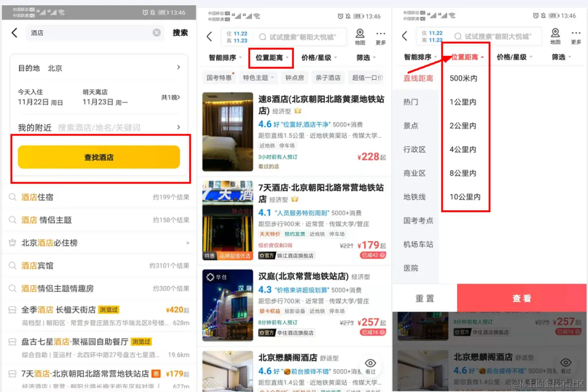This screenshot has width=588, height=392.
Task: Go back from the distance filter screen
Action: 404,37
